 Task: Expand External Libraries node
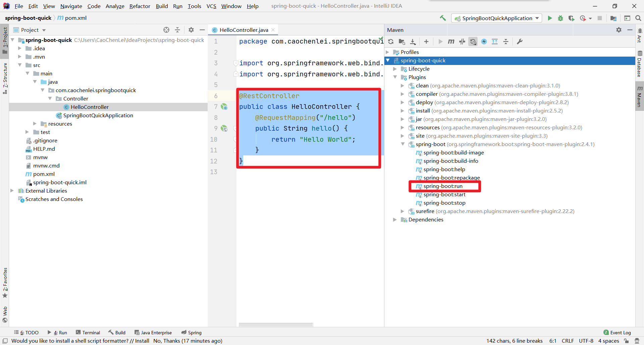click(12, 191)
